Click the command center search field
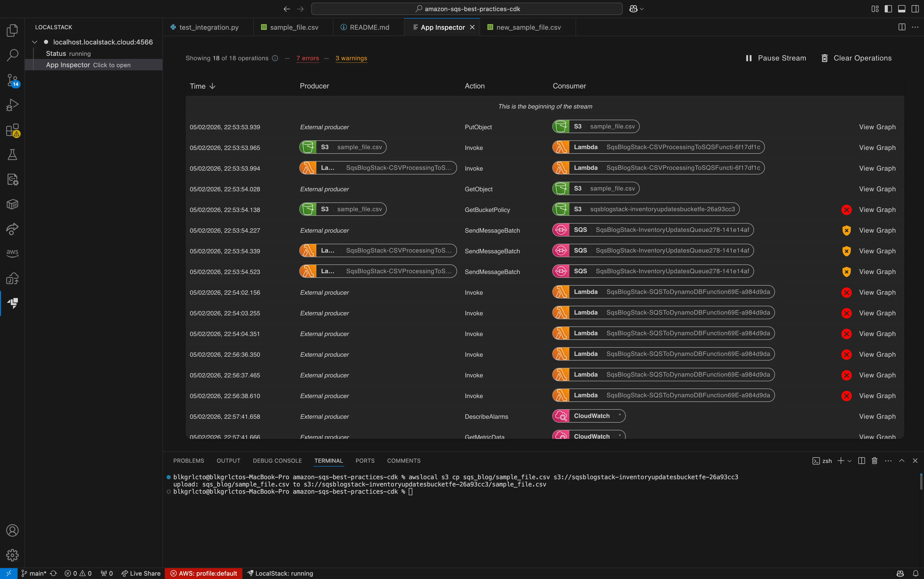The height and width of the screenshot is (579, 924). point(466,9)
